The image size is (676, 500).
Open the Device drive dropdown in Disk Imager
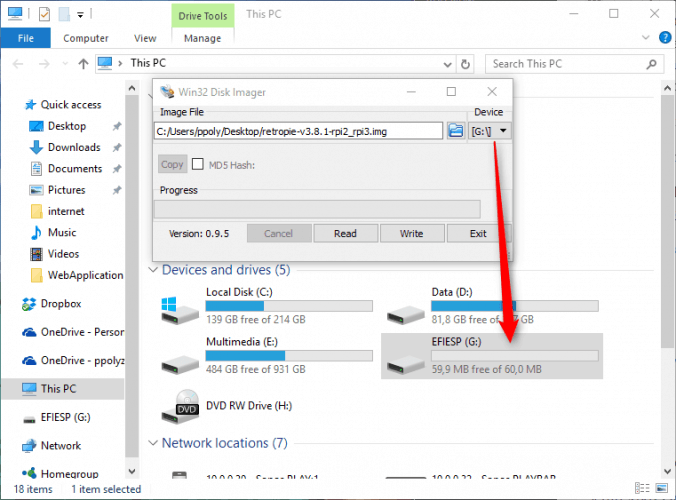[490, 131]
